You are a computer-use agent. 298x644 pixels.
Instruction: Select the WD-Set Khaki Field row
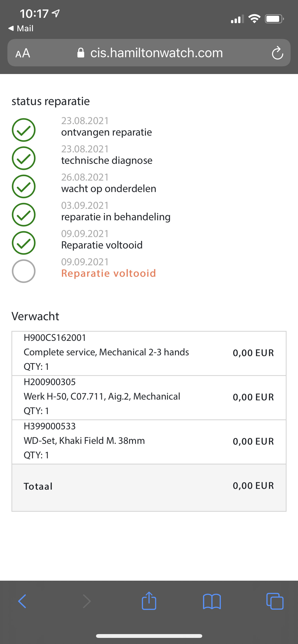(x=149, y=441)
